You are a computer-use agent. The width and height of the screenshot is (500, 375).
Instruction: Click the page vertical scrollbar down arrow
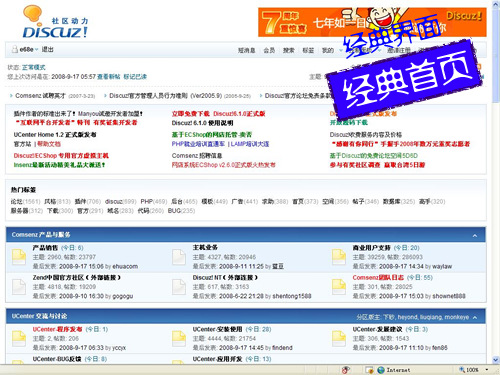(496, 360)
